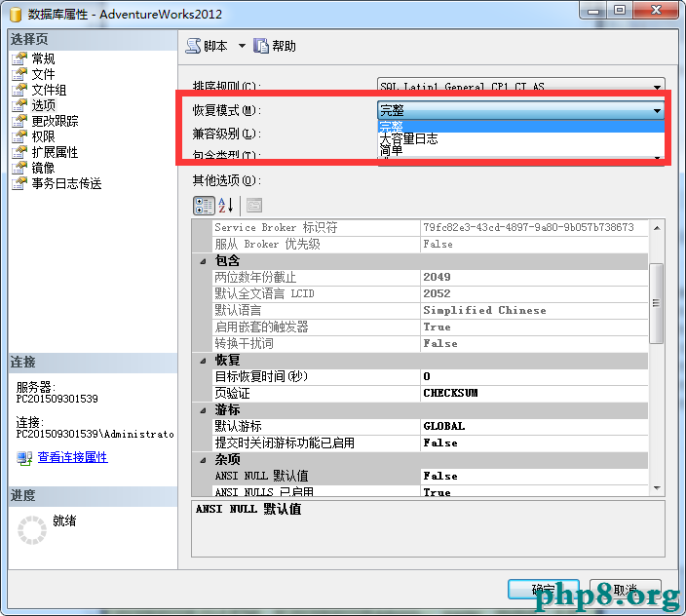
Task: Sort property grid alphabetically
Action: click(x=226, y=206)
